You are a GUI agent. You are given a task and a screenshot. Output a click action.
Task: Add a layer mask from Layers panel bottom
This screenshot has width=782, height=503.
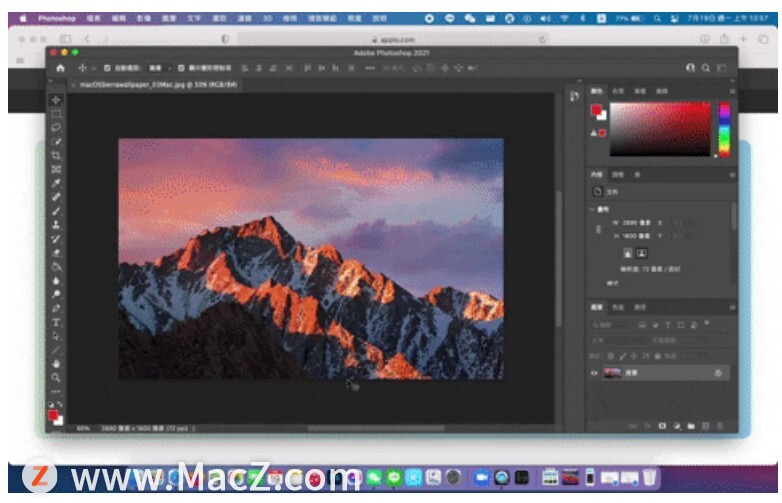[x=662, y=426]
